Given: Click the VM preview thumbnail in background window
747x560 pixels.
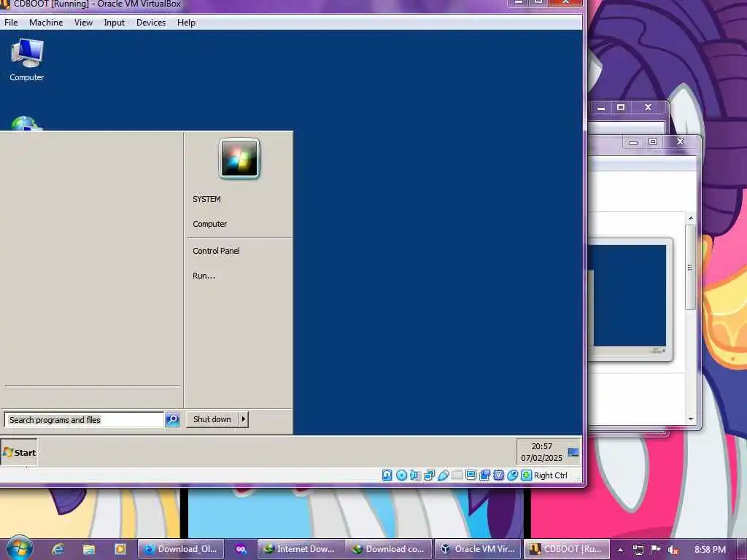Looking at the screenshot, I should coord(630,298).
